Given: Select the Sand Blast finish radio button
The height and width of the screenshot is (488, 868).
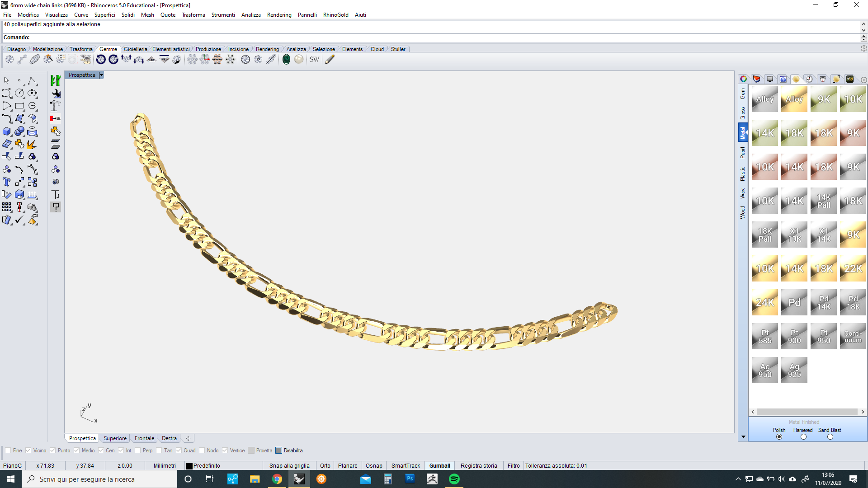Looking at the screenshot, I should [830, 437].
